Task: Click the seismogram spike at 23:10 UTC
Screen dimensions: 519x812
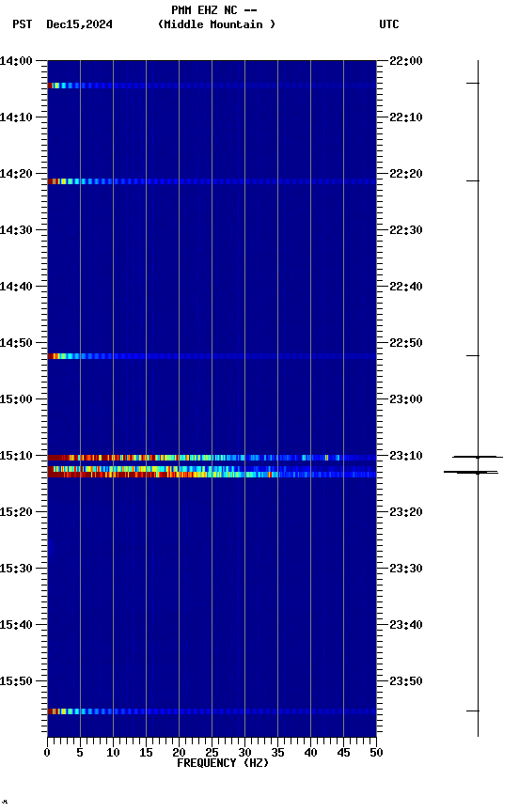Action: click(478, 457)
